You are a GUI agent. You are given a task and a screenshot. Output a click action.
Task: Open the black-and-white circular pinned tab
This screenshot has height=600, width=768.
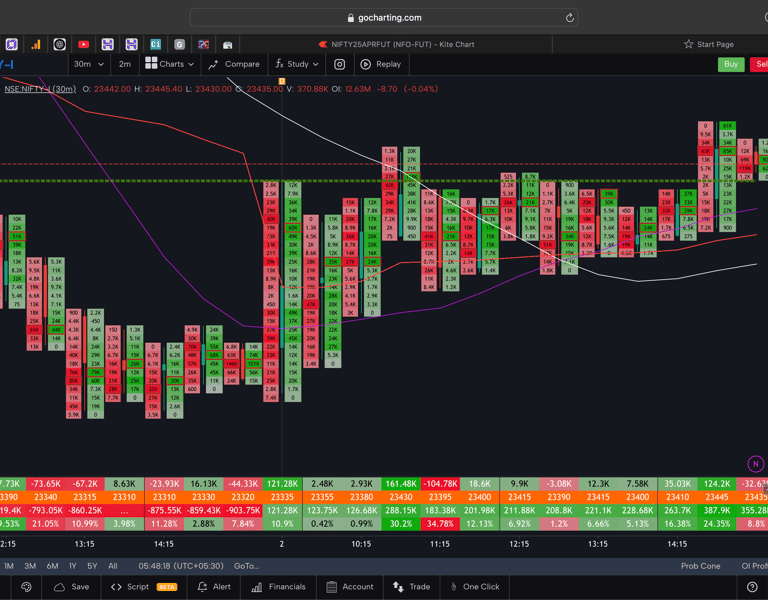click(x=59, y=45)
